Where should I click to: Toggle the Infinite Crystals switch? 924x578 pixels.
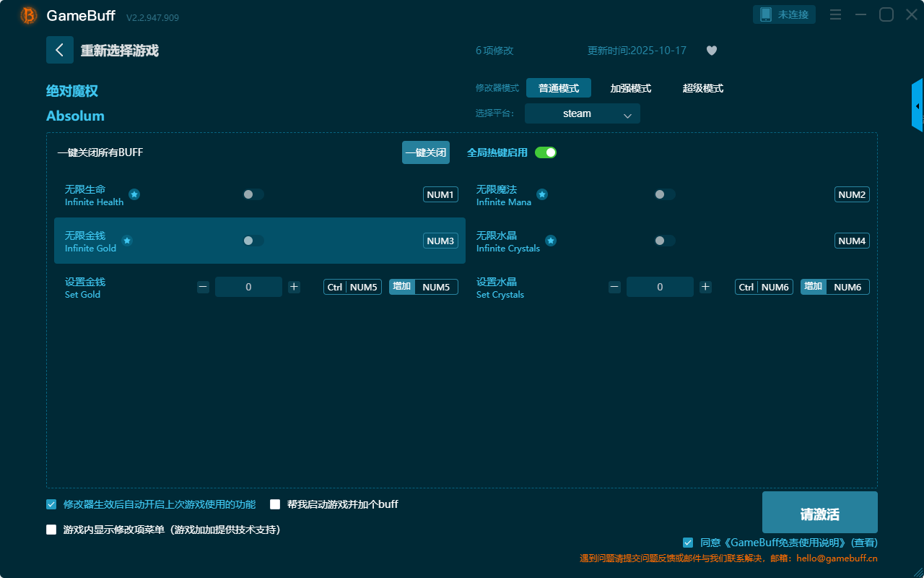tap(665, 241)
